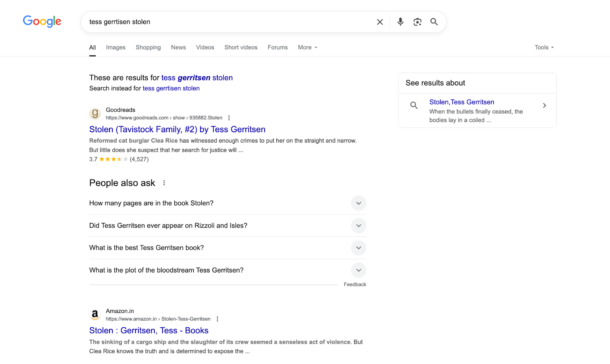Viewport: 610px width, 364px height.
Task: Expand 'How many pages are in the book Stolen?'
Action: point(358,203)
